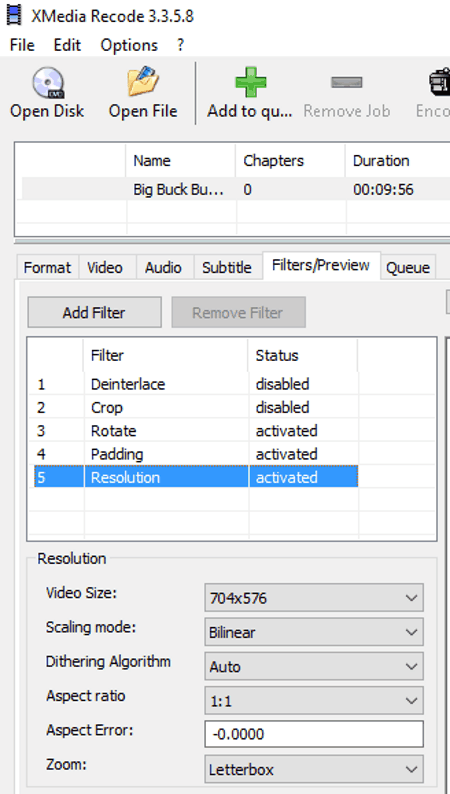
Task: Click the Aspect Error input field
Action: click(314, 734)
